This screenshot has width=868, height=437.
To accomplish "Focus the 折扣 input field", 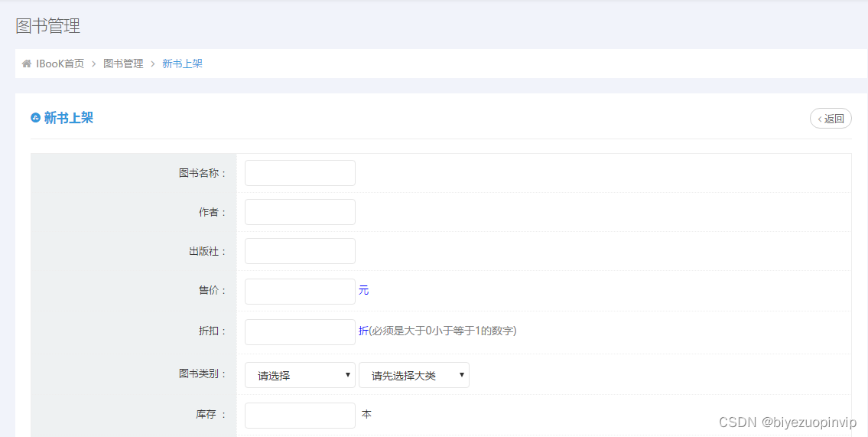I will [x=300, y=331].
